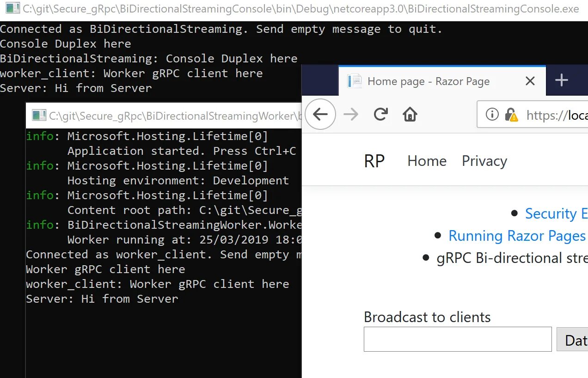Click 'worker_client: Worker gRPC client here' in worker window
The height and width of the screenshot is (378, 588).
(158, 284)
